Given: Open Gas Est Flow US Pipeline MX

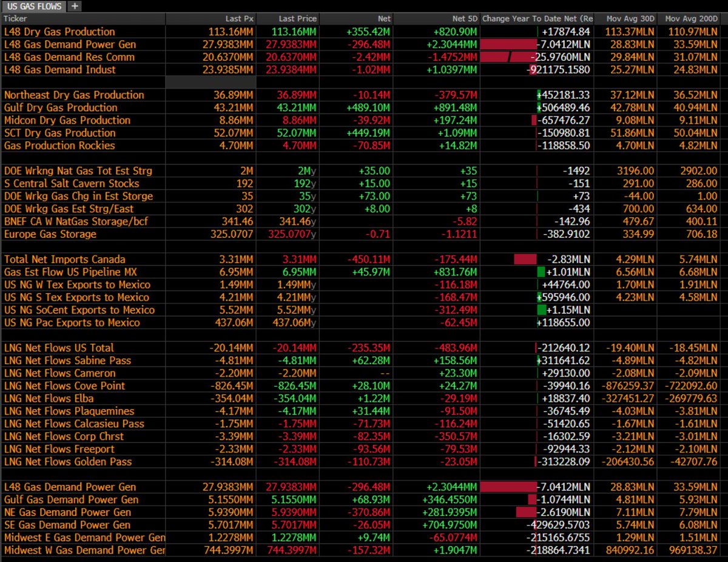Looking at the screenshot, I should [x=71, y=273].
